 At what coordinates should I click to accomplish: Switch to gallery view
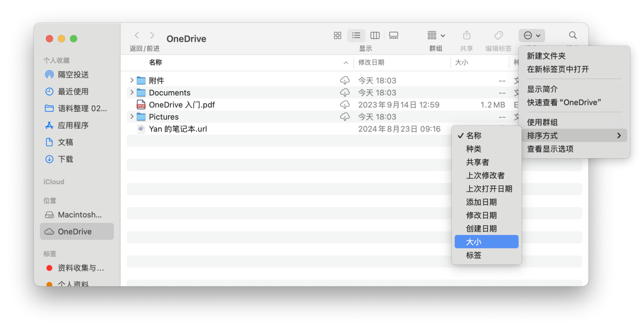[394, 36]
